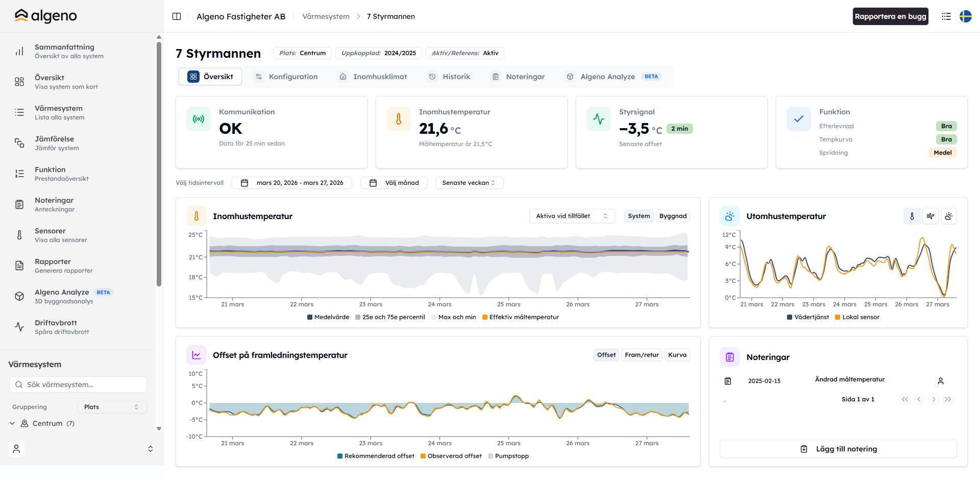This screenshot has height=479, width=980.
Task: Open the Senaste veckan dropdown
Action: point(470,183)
